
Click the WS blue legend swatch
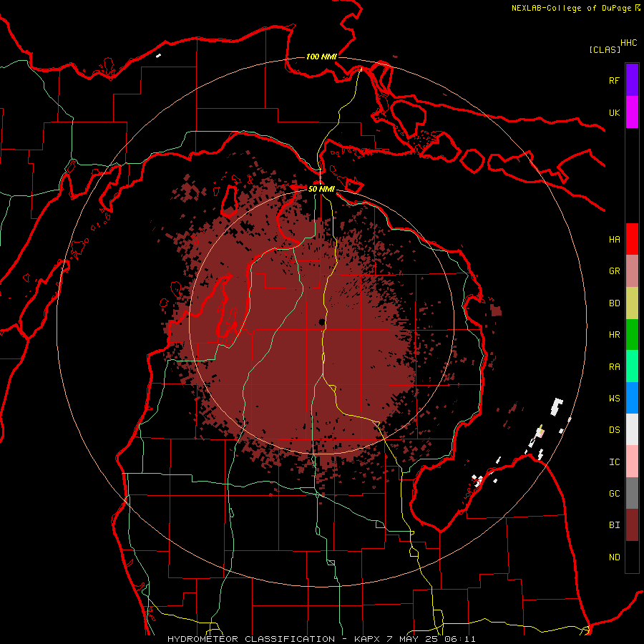[x=632, y=398]
